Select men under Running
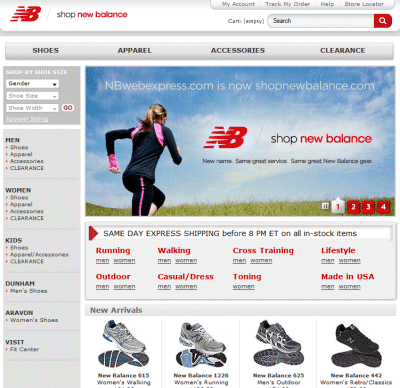Image resolution: width=400 pixels, height=388 pixels. pyautogui.click(x=102, y=261)
